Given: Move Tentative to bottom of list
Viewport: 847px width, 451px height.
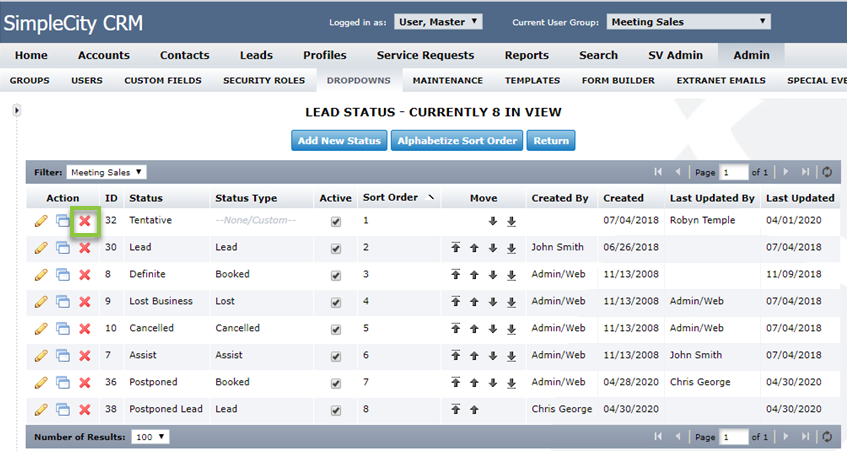Looking at the screenshot, I should click(511, 221).
